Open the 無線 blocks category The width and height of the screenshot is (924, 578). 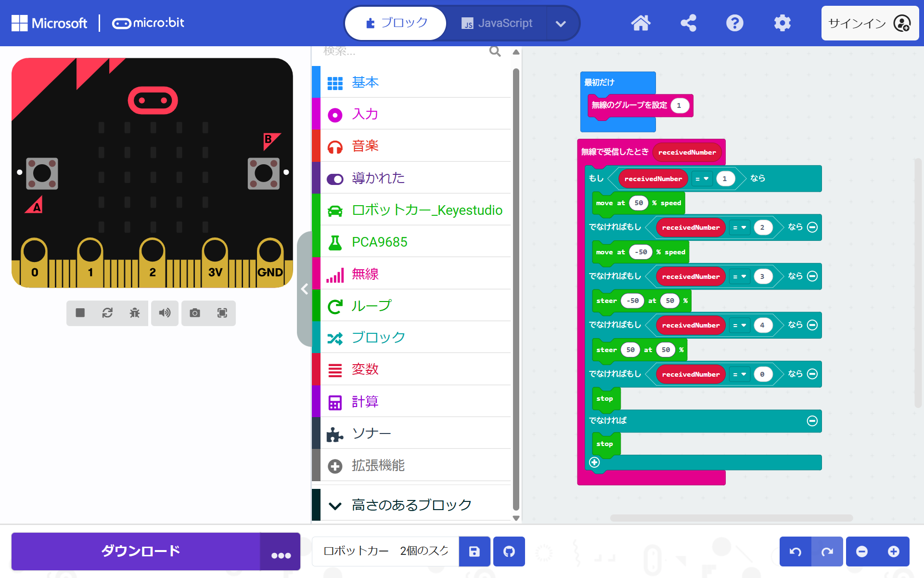pos(365,274)
